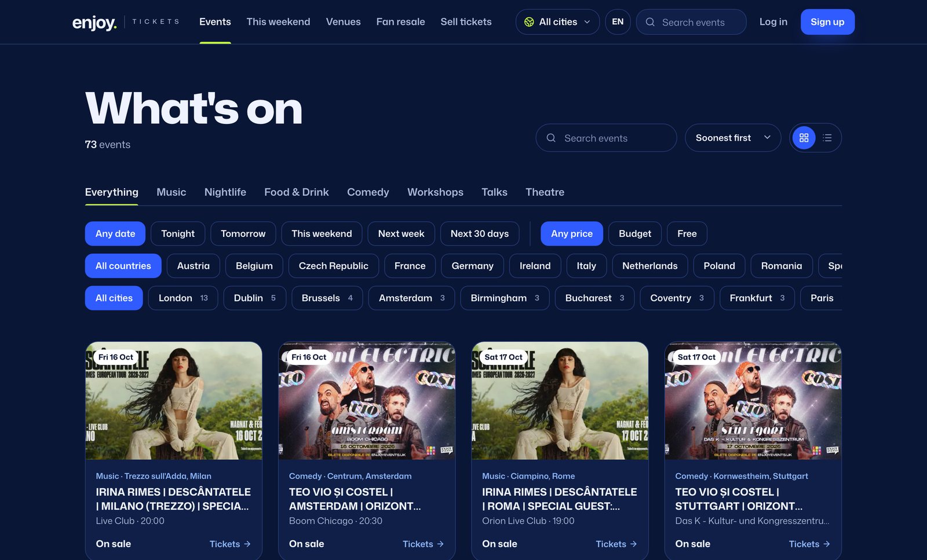927x560 pixels.
Task: Open the Soonest first sort dropdown
Action: tap(733, 138)
